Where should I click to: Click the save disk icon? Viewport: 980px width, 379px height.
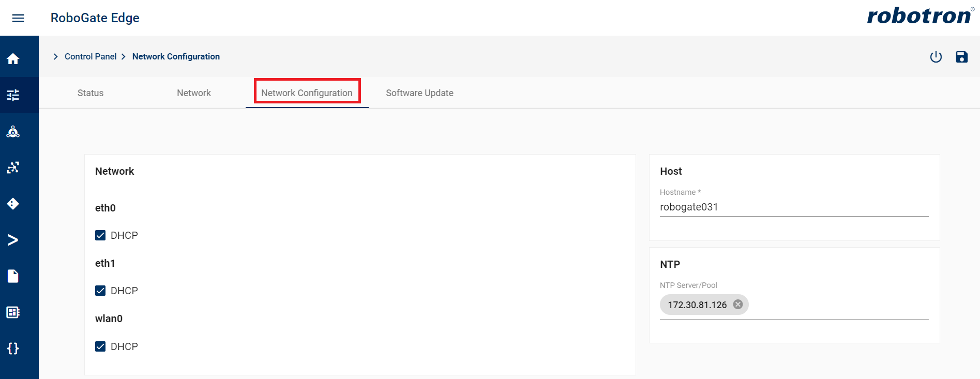[961, 57]
